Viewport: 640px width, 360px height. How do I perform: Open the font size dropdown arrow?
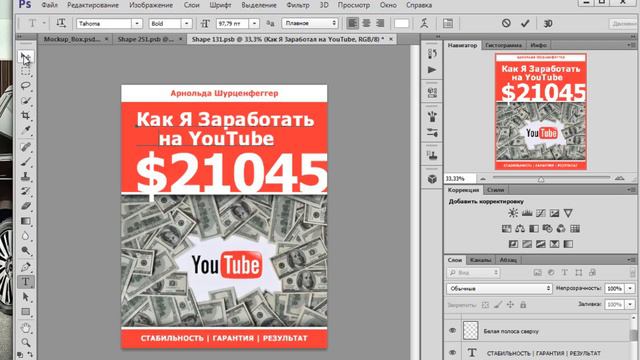point(254,23)
